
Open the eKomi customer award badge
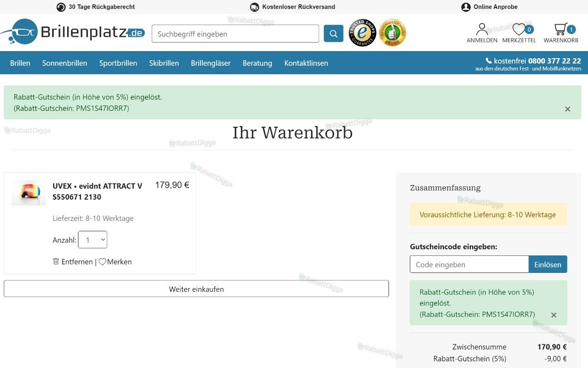coord(392,33)
